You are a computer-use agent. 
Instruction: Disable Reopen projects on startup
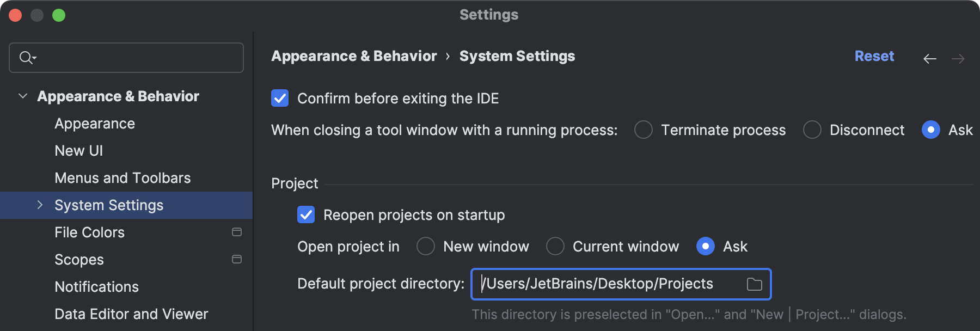306,215
